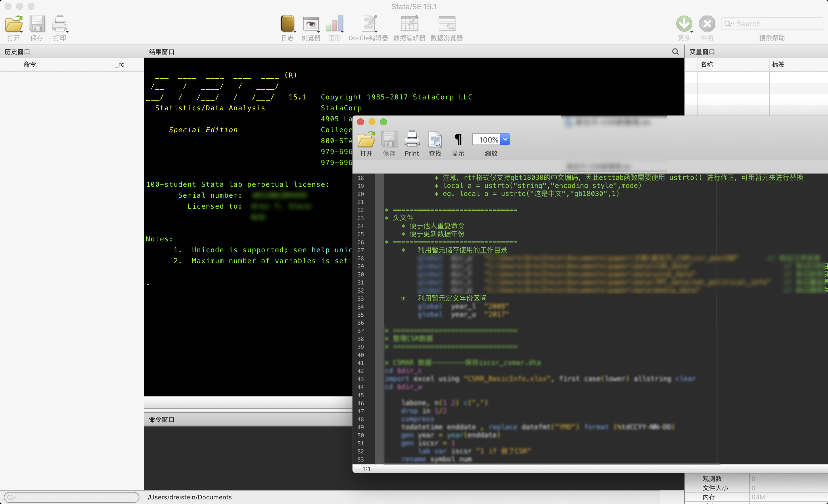This screenshot has height=504, width=828.
Task: Open the Log (日志) toolbar icon
Action: [x=287, y=24]
